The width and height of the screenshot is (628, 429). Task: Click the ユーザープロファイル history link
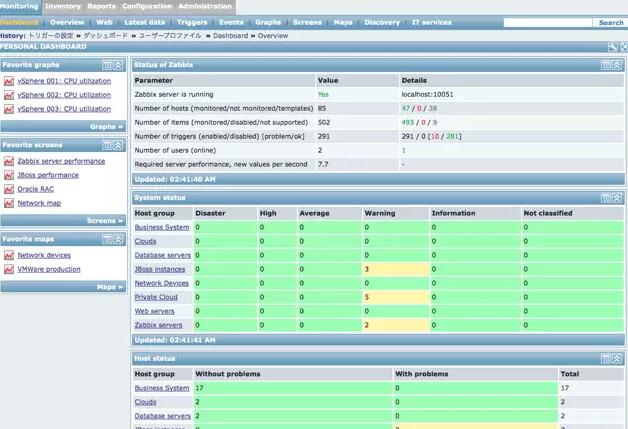point(170,36)
